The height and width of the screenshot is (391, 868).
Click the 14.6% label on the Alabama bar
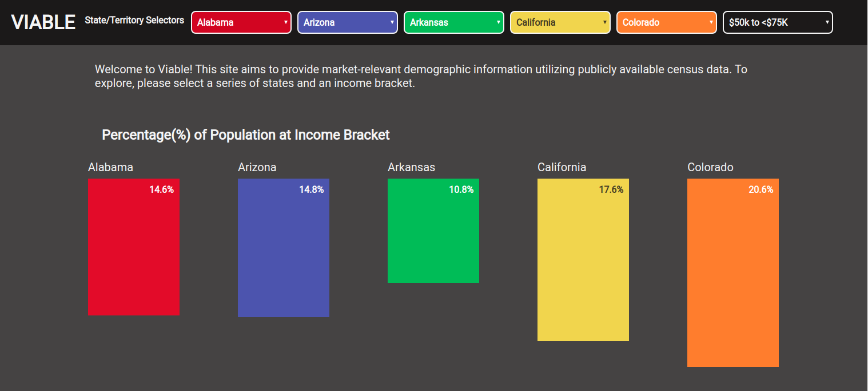(162, 189)
